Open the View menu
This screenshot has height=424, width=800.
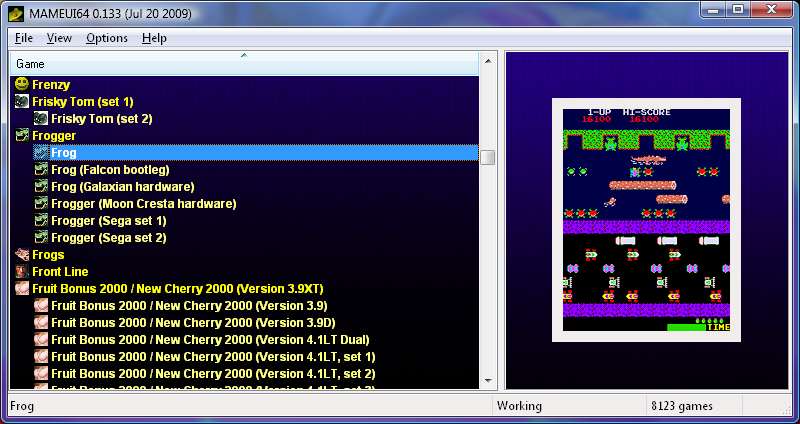point(59,38)
